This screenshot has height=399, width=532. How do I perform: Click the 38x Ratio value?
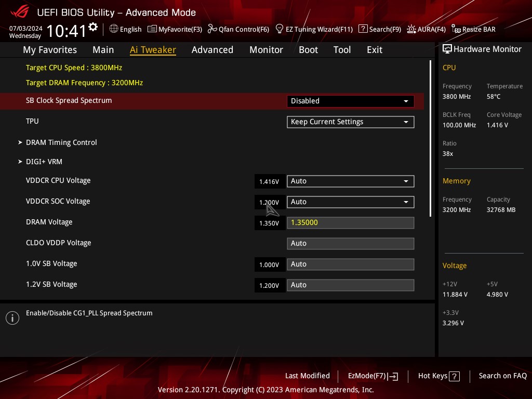pos(447,154)
